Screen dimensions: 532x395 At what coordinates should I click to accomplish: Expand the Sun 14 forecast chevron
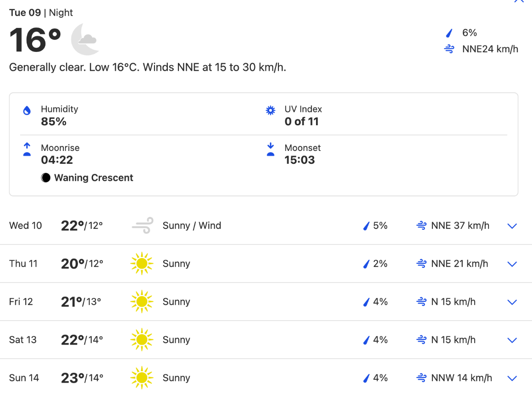click(512, 378)
